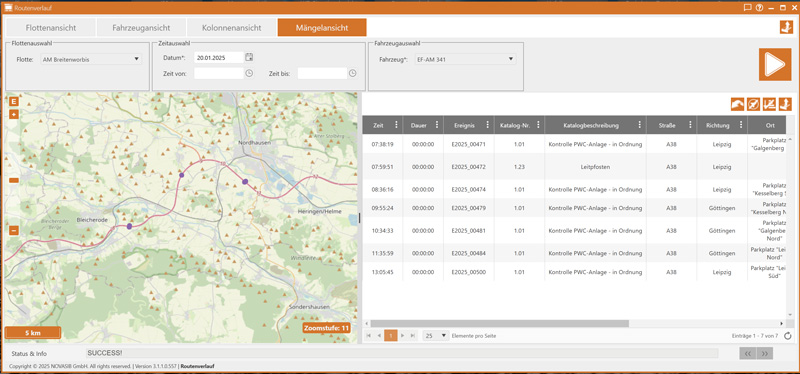Open the help icon in the title bar
The height and width of the screenshot is (374, 800).
point(759,8)
